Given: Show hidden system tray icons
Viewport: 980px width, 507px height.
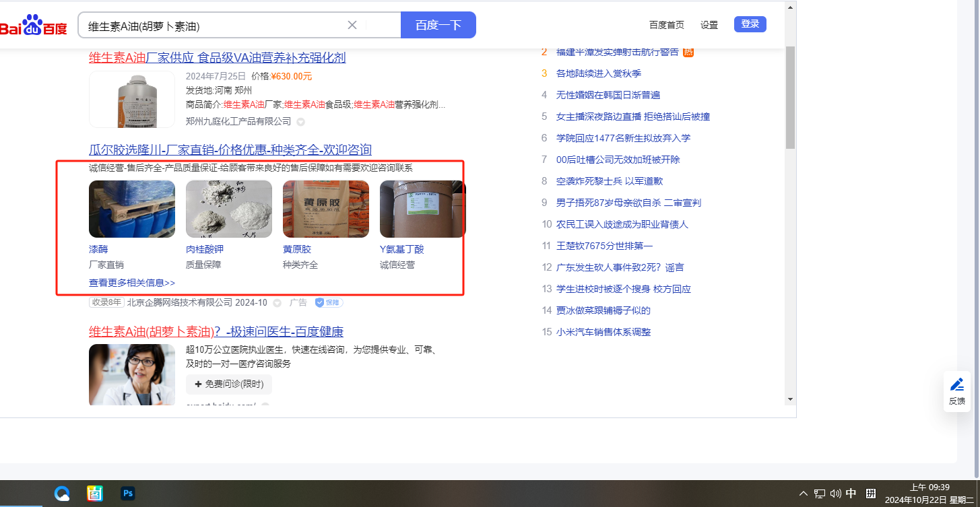Looking at the screenshot, I should pyautogui.click(x=804, y=494).
